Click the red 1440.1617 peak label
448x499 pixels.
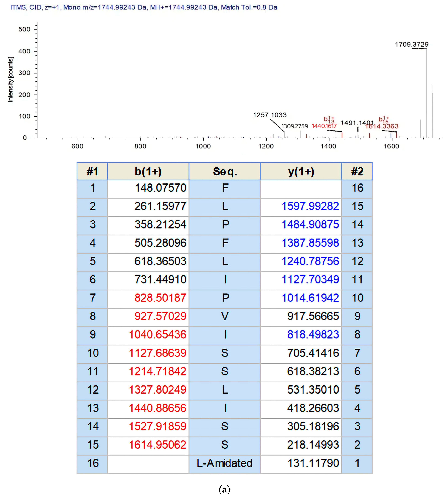324,126
